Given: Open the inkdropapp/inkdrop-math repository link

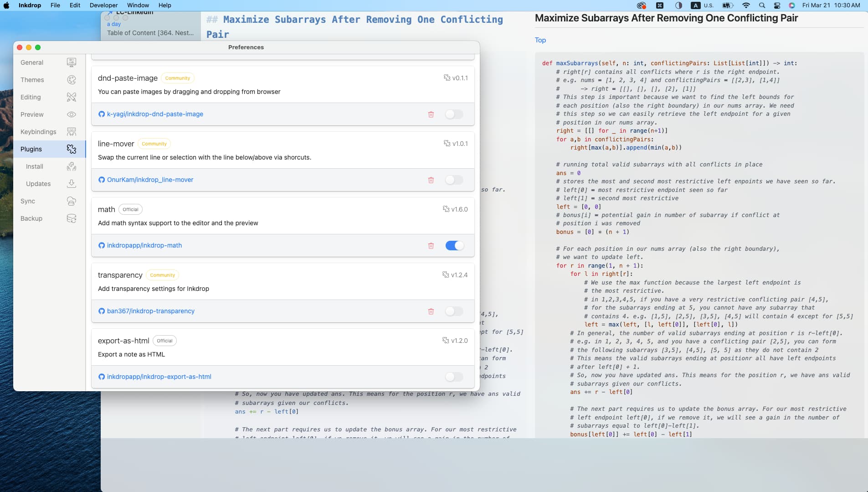Looking at the screenshot, I should tap(144, 246).
